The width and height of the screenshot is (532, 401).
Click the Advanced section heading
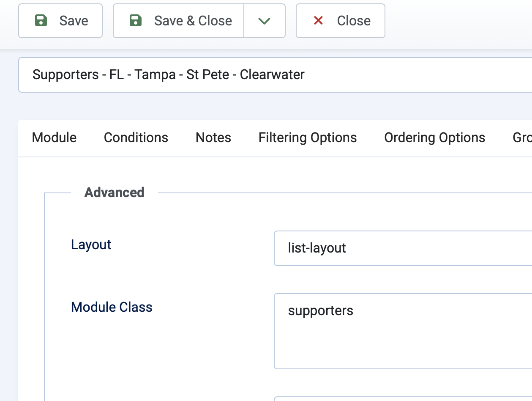[x=114, y=192]
